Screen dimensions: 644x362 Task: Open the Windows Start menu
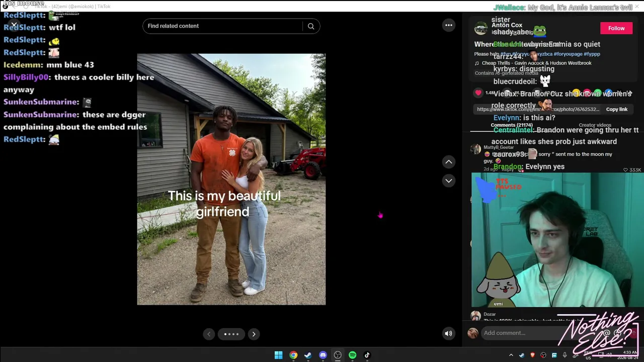pyautogui.click(x=278, y=355)
